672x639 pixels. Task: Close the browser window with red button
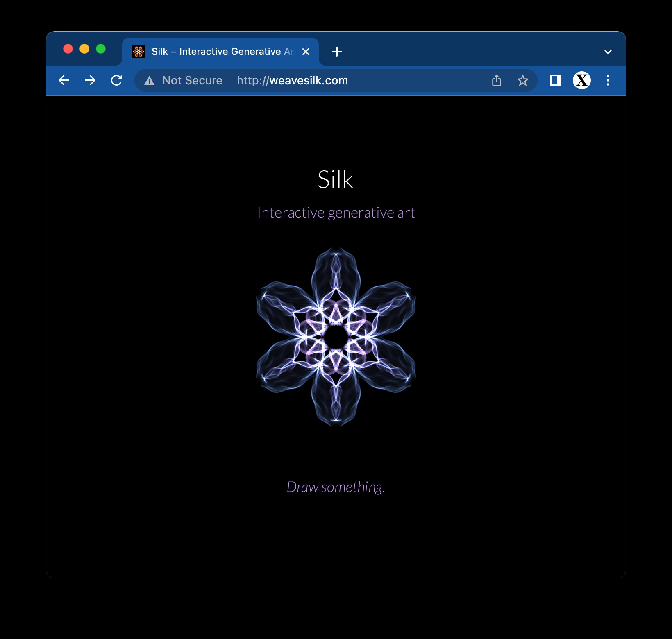click(x=68, y=49)
